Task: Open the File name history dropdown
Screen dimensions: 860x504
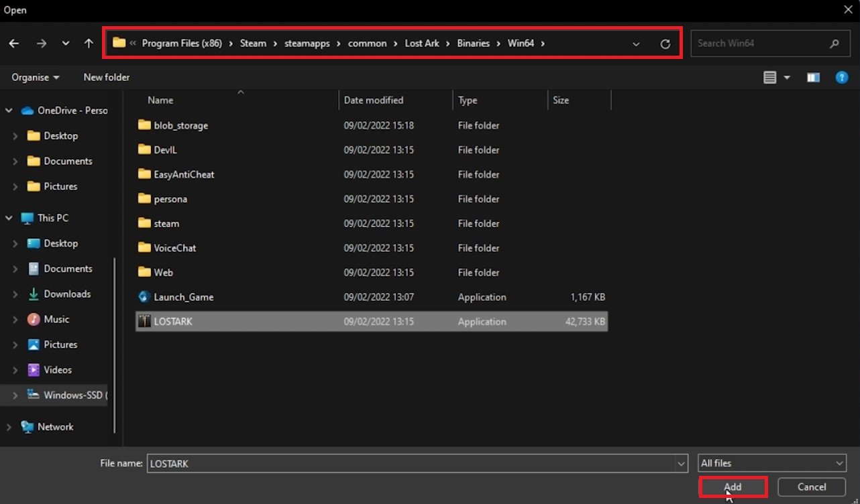Action: pos(682,463)
